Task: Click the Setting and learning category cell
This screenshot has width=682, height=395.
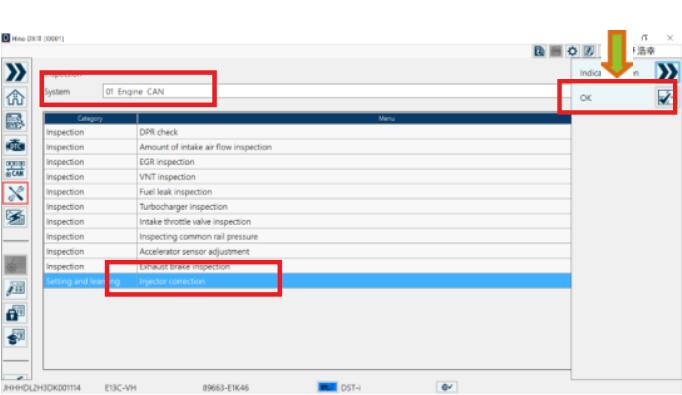Action: [90, 281]
